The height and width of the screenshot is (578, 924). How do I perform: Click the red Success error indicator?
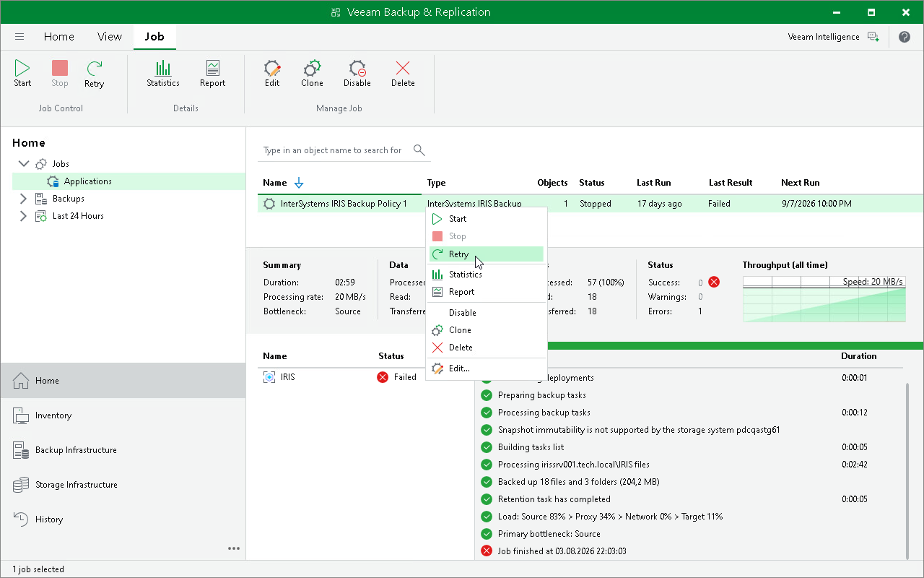pos(714,282)
